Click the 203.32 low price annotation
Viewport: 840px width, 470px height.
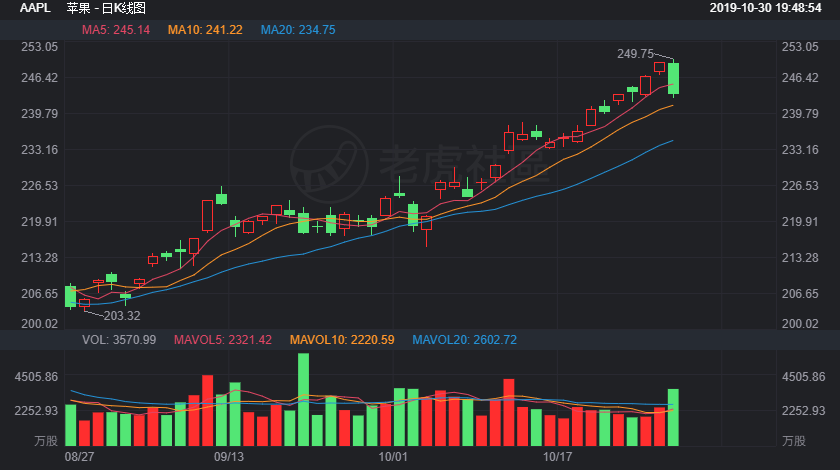click(x=122, y=316)
